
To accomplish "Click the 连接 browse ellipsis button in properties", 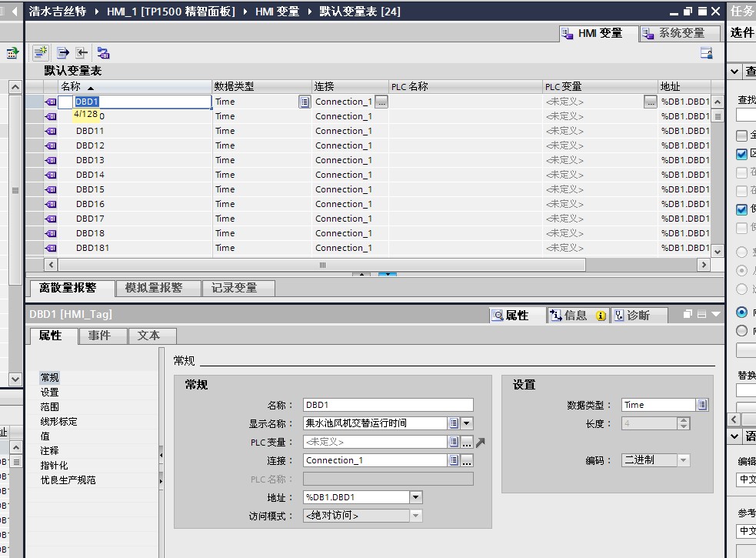I will coord(467,460).
